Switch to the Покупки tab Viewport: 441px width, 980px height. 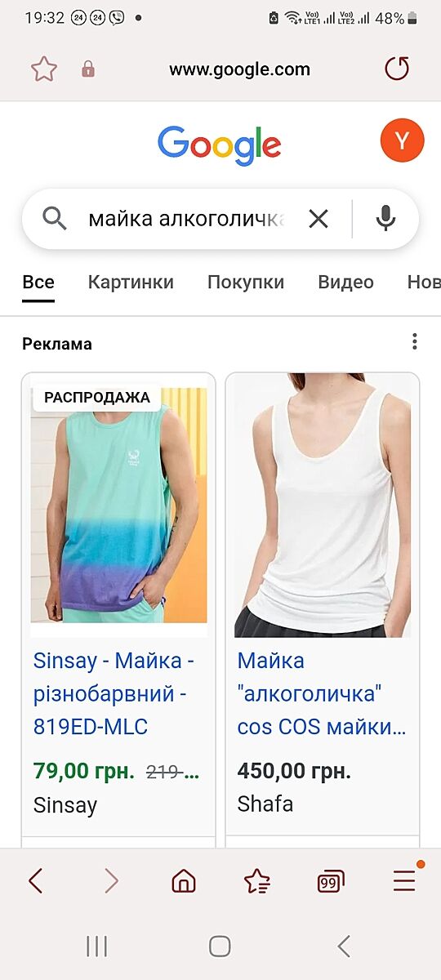point(246,283)
